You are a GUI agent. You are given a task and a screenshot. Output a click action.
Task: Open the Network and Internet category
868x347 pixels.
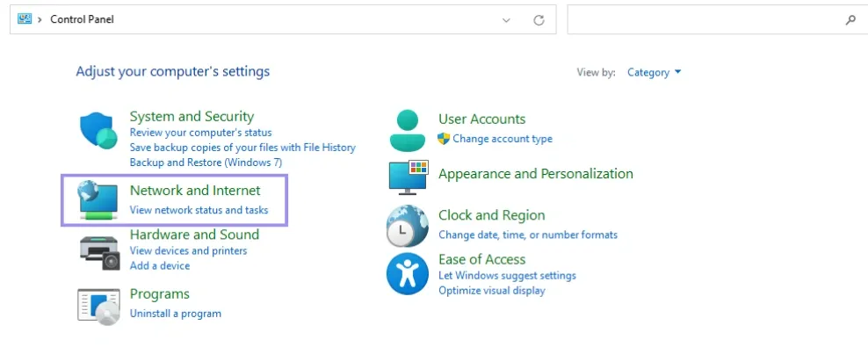coord(195,191)
